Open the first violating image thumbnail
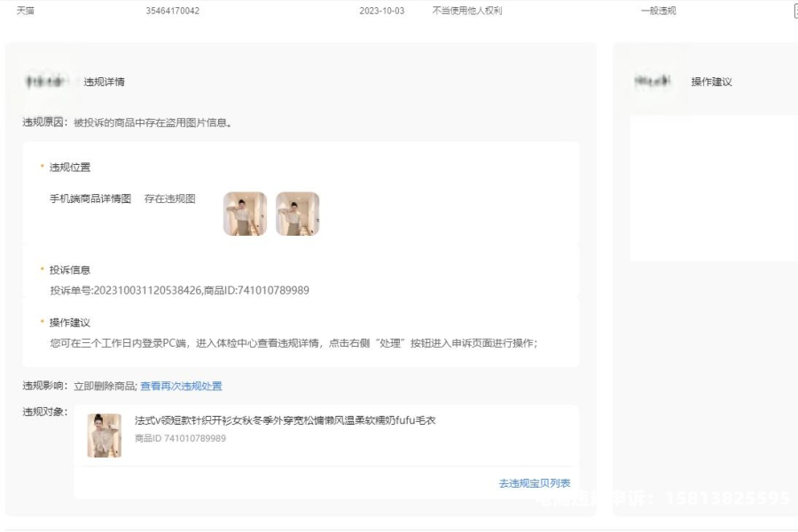This screenshot has height=532, width=798. pos(245,214)
